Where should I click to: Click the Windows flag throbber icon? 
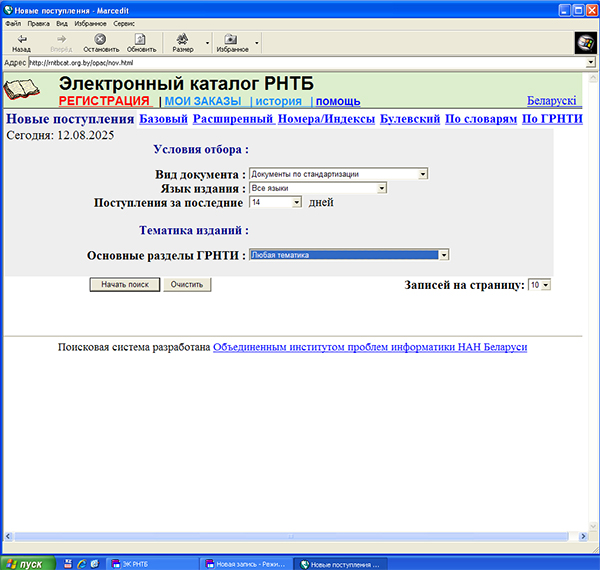(x=585, y=42)
